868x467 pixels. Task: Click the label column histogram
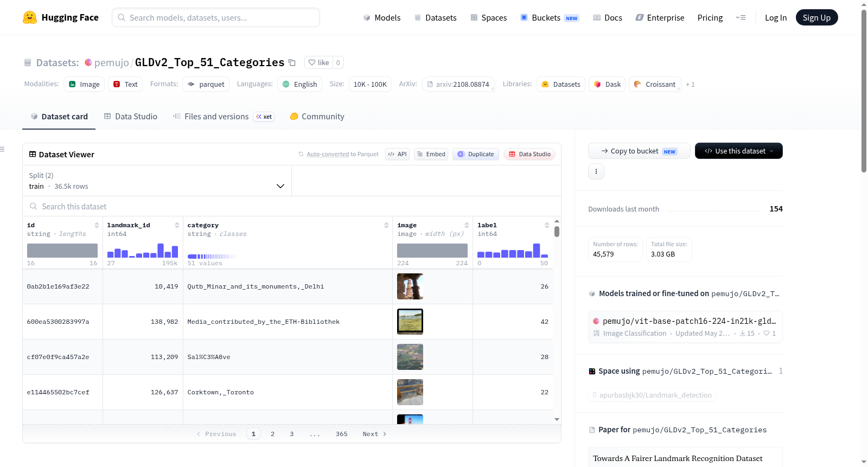tap(513, 251)
